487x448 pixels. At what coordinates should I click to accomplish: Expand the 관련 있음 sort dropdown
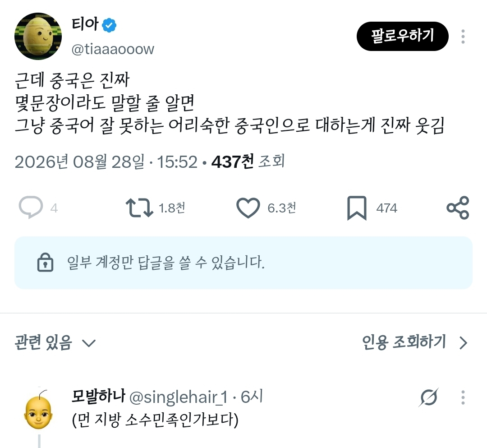point(55,343)
